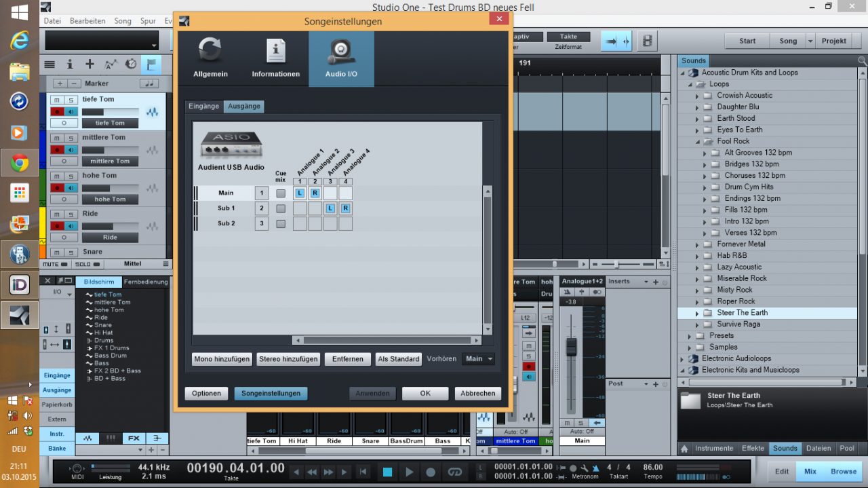Toggle Sub 1 left channel on Analogue 3
This screenshot has height=488, width=868.
(x=330, y=208)
